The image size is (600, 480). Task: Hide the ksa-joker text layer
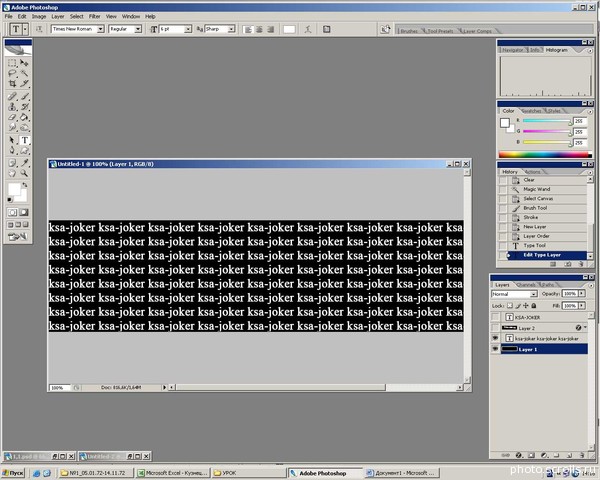(495, 338)
